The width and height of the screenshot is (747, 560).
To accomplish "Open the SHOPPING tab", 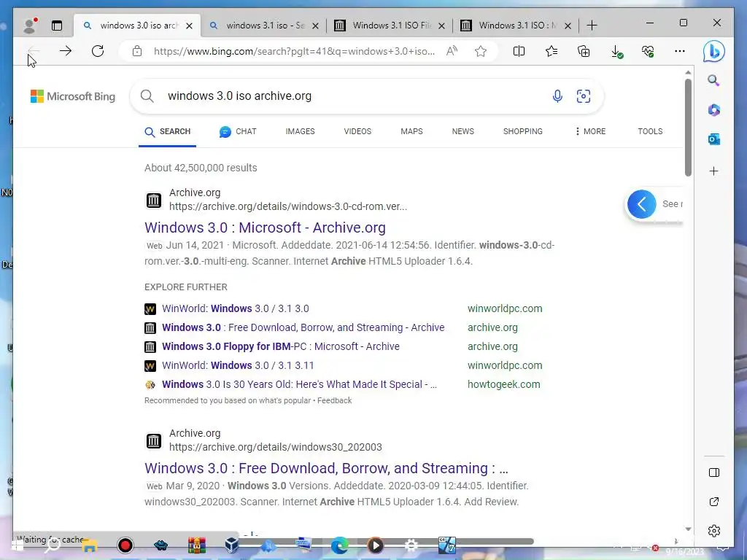I will pyautogui.click(x=522, y=131).
